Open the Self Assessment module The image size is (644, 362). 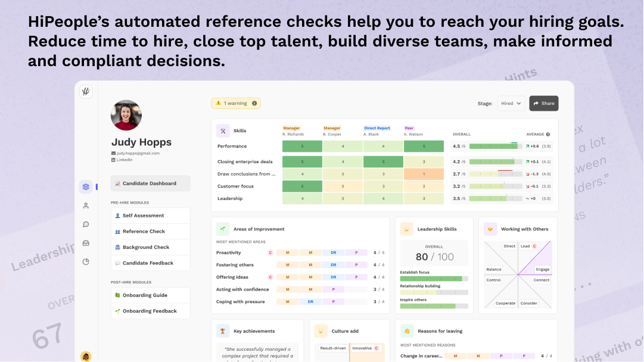[150, 216]
